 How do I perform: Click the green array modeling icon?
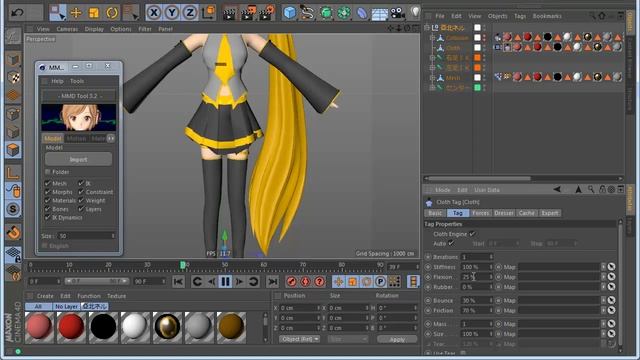344,13
